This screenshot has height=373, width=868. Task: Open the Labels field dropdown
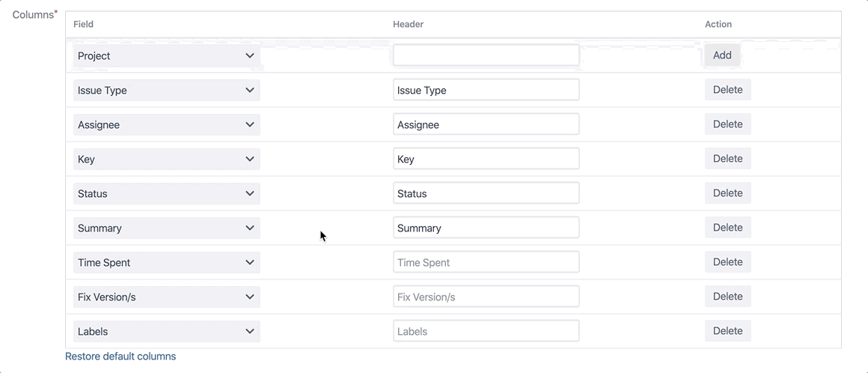pos(166,331)
